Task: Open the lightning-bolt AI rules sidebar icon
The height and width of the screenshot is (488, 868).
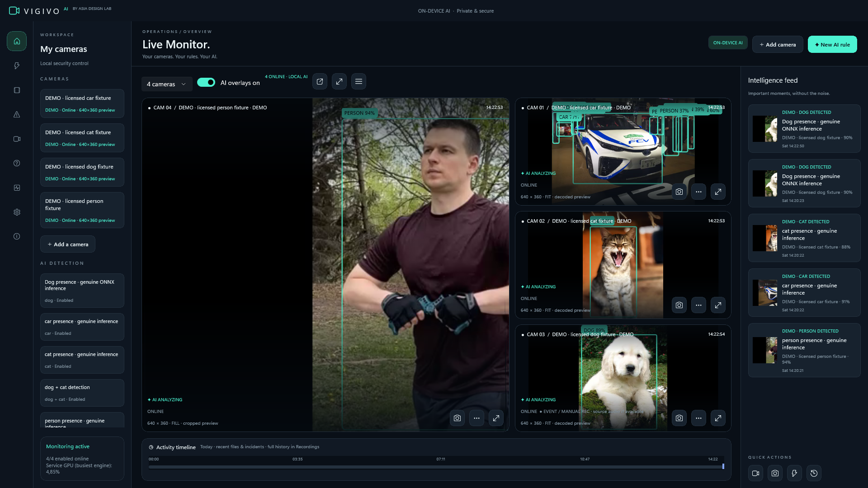Action: (17, 66)
